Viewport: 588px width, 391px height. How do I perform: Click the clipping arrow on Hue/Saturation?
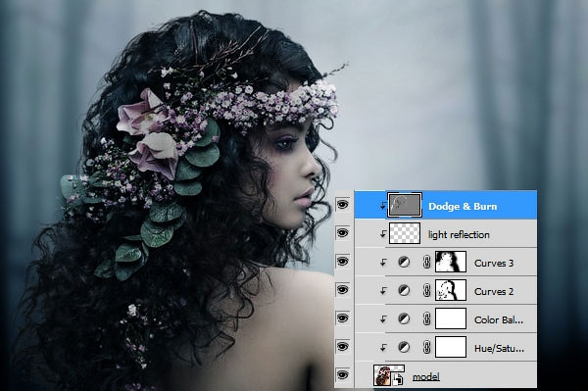(383, 348)
